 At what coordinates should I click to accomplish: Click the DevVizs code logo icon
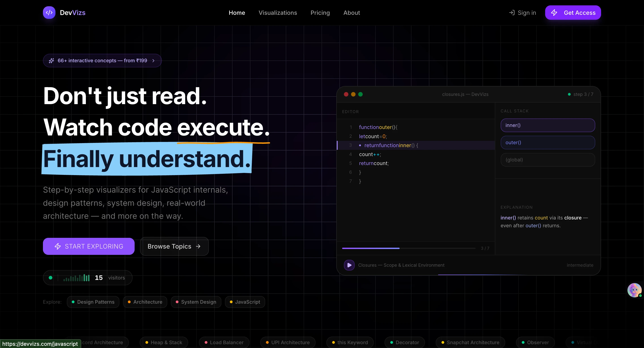(49, 13)
